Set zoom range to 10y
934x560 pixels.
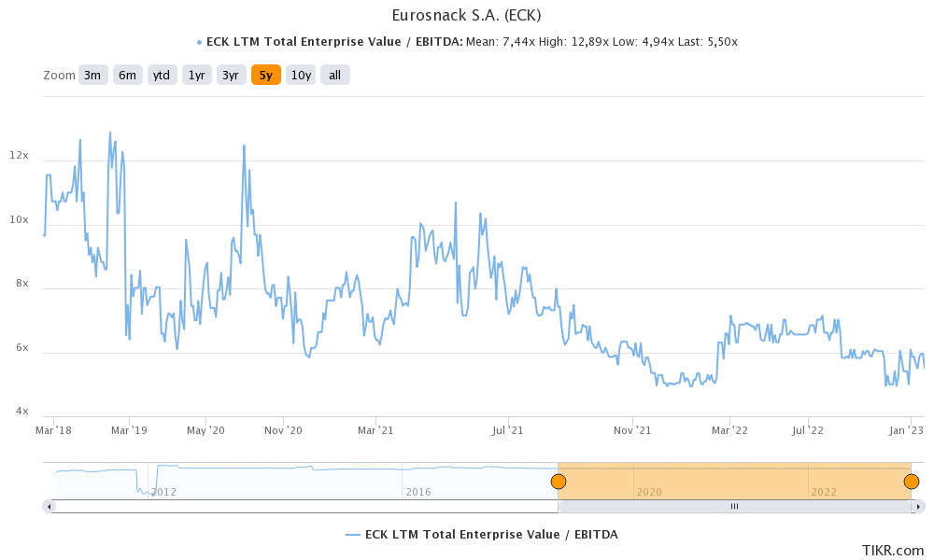[x=301, y=75]
